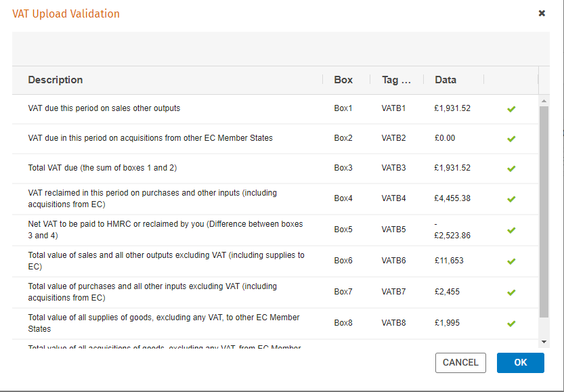The width and height of the screenshot is (564, 392).
Task: Click the scrollbar up arrow
Action: pyautogui.click(x=543, y=102)
